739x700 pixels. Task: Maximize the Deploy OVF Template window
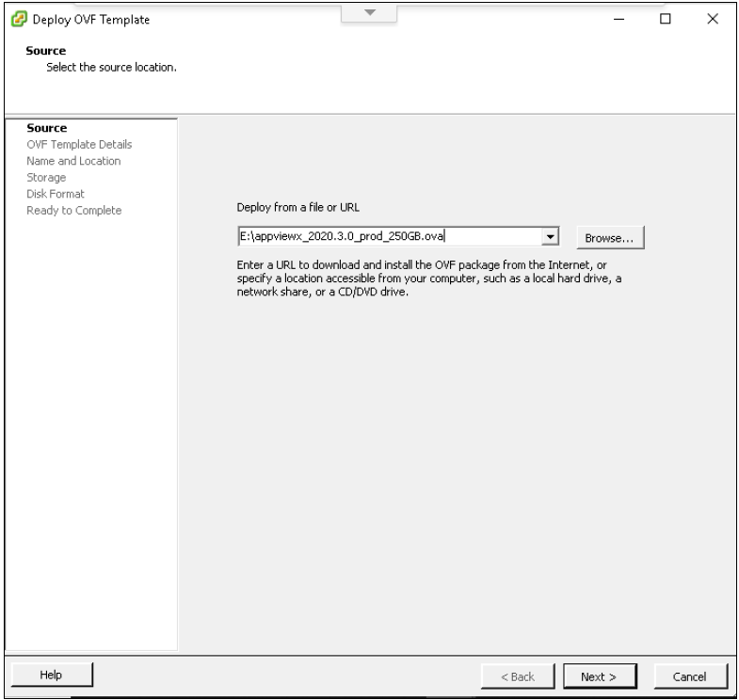tap(665, 19)
